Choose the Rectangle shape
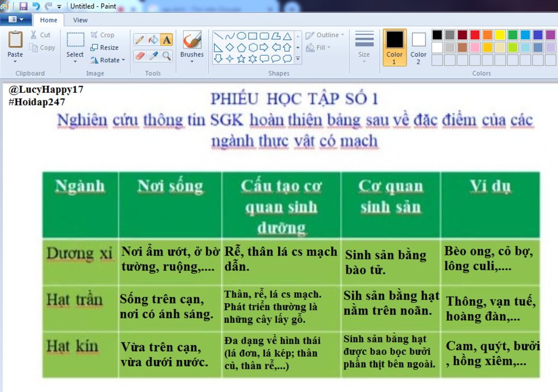The height and width of the screenshot is (392, 558). (253, 36)
